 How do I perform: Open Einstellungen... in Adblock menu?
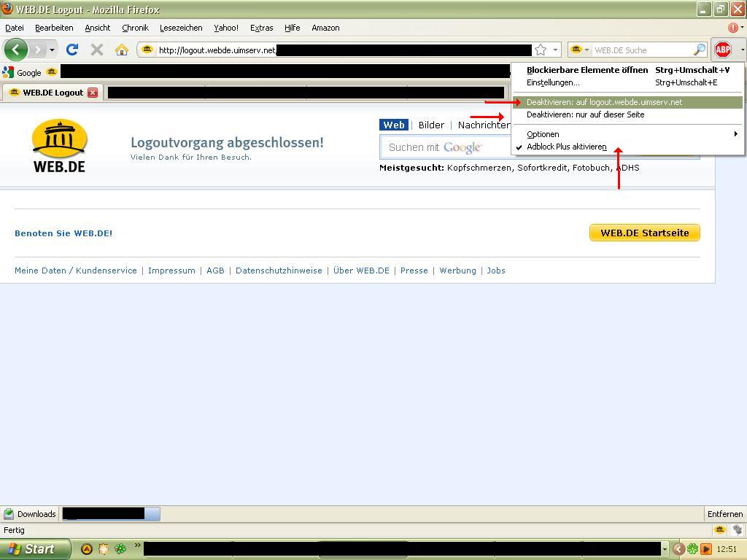click(628, 82)
